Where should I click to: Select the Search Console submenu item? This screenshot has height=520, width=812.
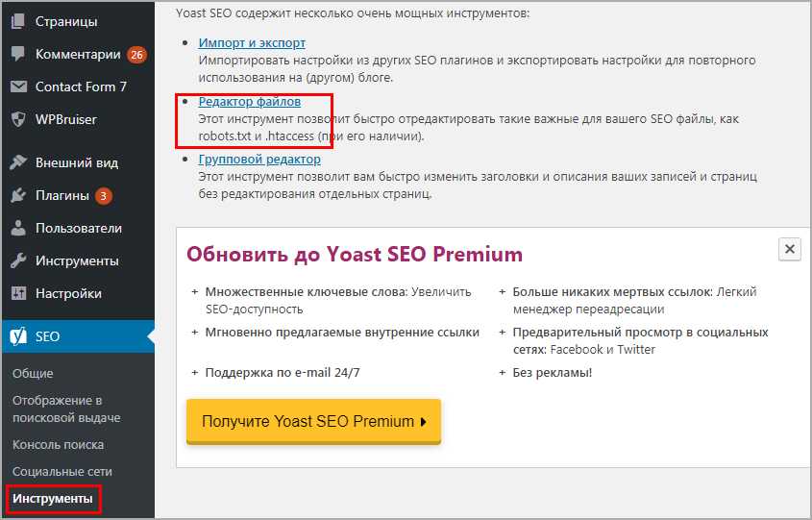[58, 445]
